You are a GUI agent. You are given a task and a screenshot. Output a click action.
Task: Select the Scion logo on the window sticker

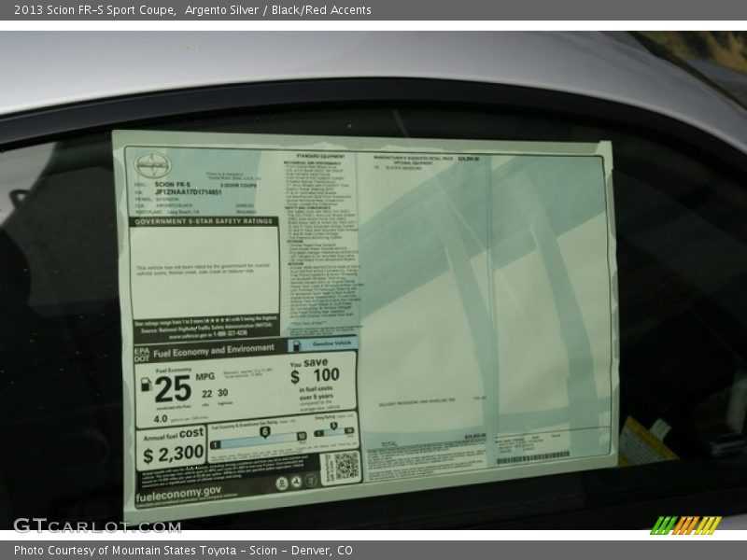click(x=152, y=166)
